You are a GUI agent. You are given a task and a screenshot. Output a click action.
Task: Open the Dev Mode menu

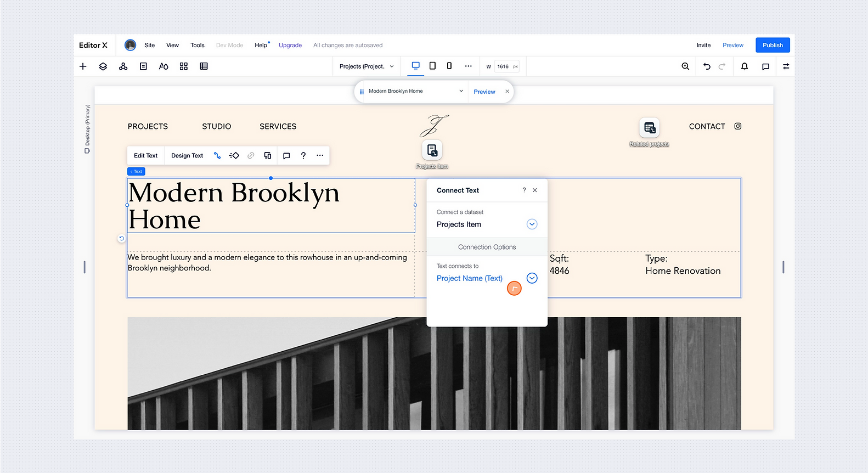pos(229,45)
